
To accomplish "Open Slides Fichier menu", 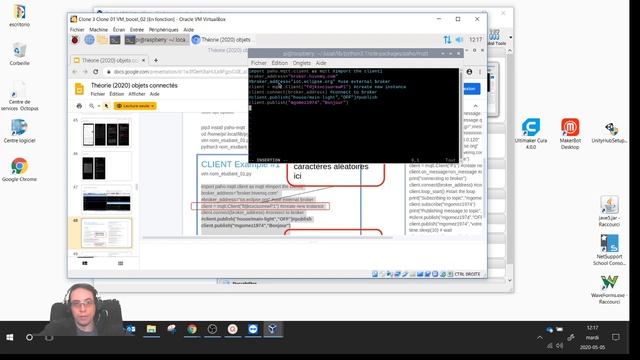I will 98,94.
